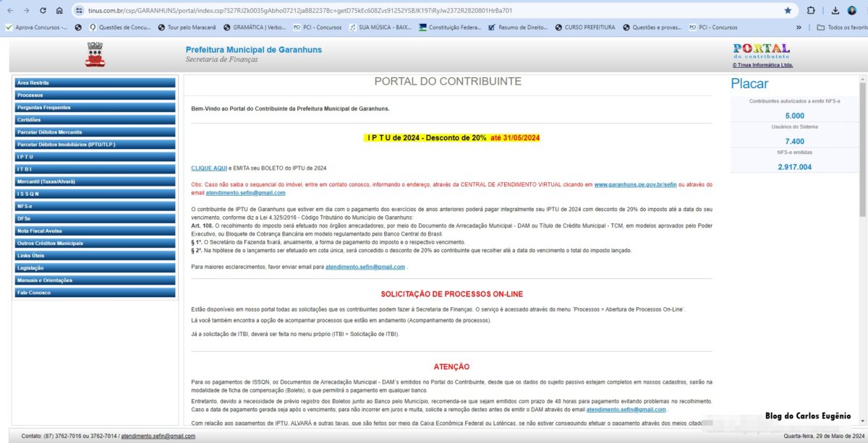Open the Todos os favoritos folder
This screenshot has height=443, width=868.
click(x=841, y=27)
